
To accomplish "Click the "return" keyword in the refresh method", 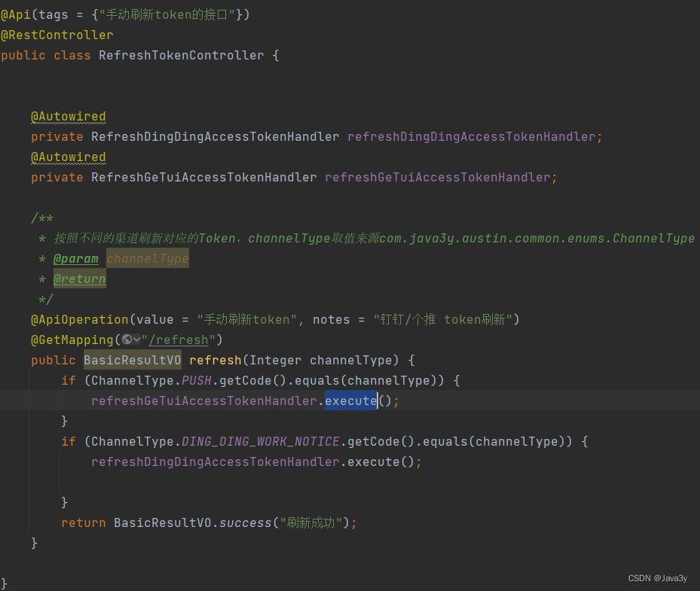I will [x=84, y=523].
